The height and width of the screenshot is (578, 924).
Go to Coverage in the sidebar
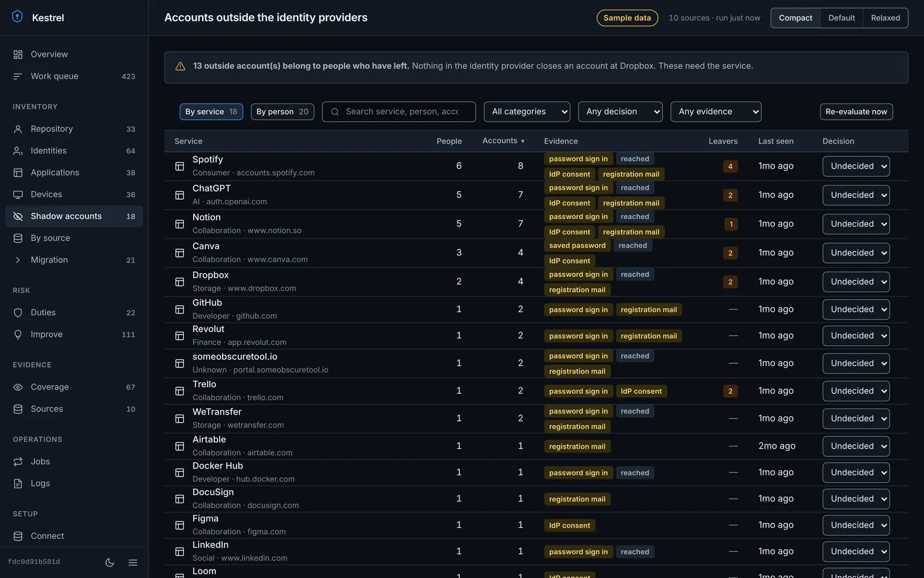[x=74, y=387]
